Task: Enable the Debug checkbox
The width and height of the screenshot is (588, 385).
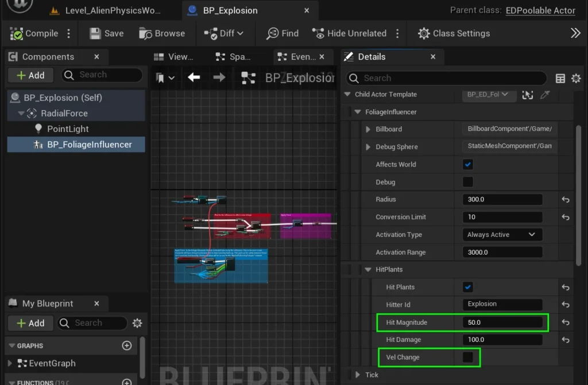Action: [x=468, y=182]
